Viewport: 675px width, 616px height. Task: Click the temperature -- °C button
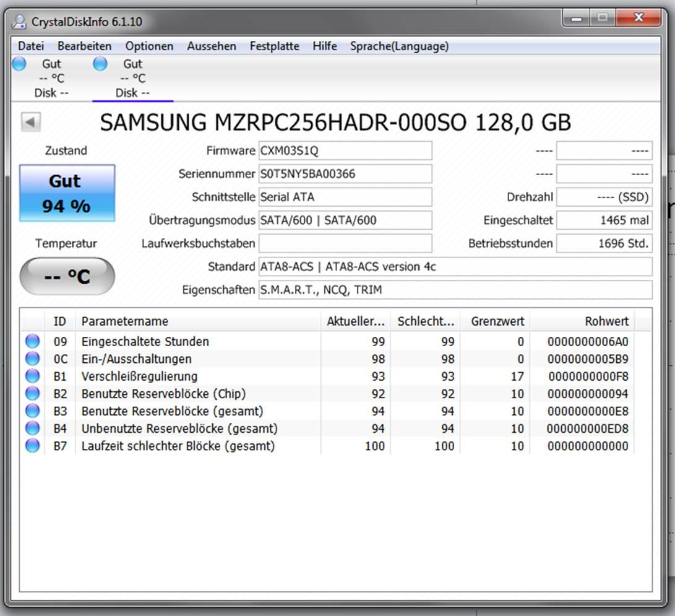67,276
